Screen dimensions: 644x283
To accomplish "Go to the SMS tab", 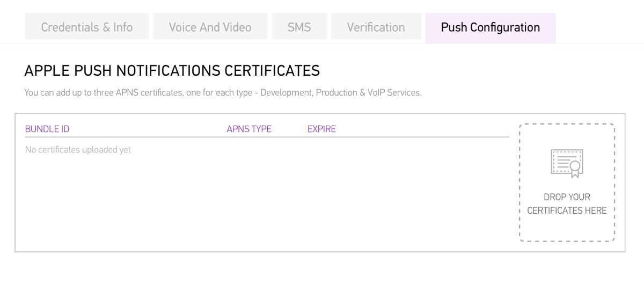I will pos(299,27).
